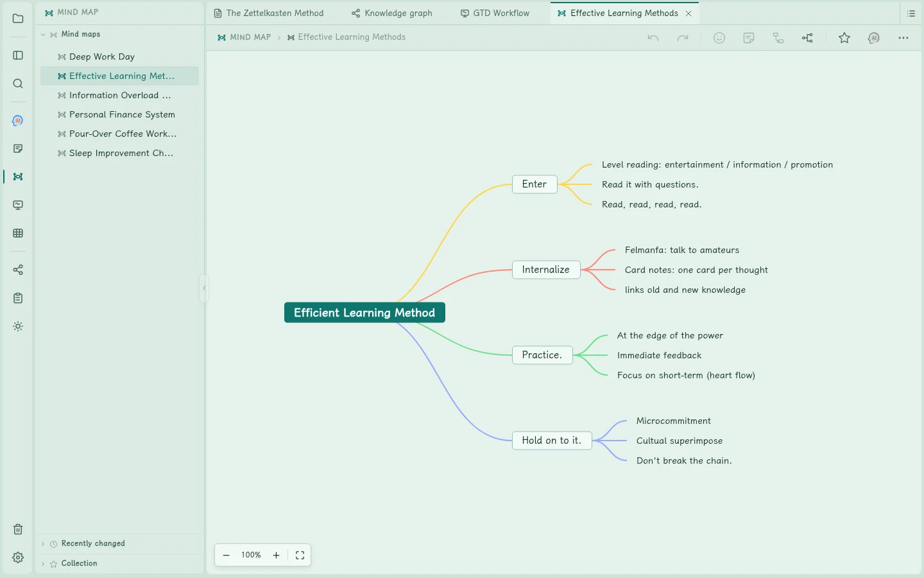The height and width of the screenshot is (578, 924).
Task: Click the fit-to-screen fullscreen button
Action: point(300,556)
